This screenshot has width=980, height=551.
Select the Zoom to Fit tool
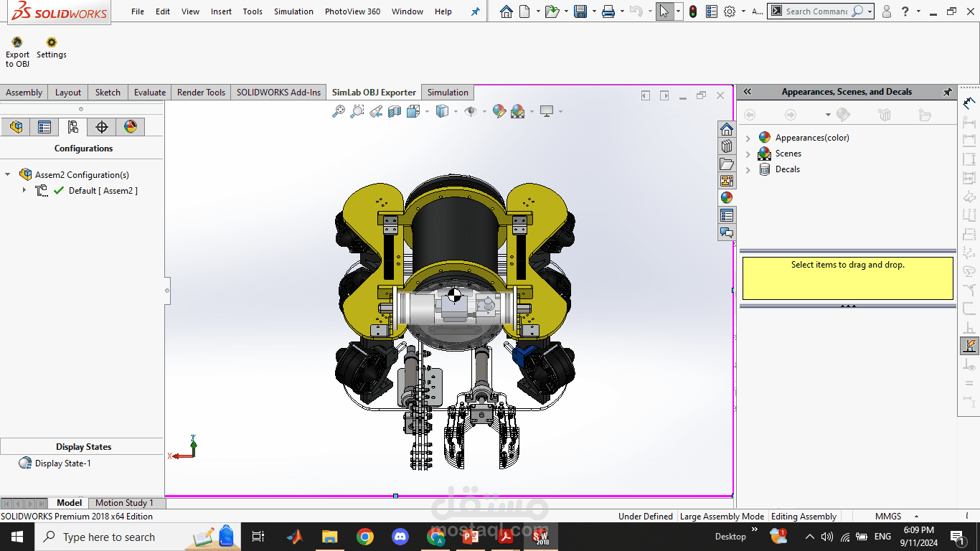(339, 111)
